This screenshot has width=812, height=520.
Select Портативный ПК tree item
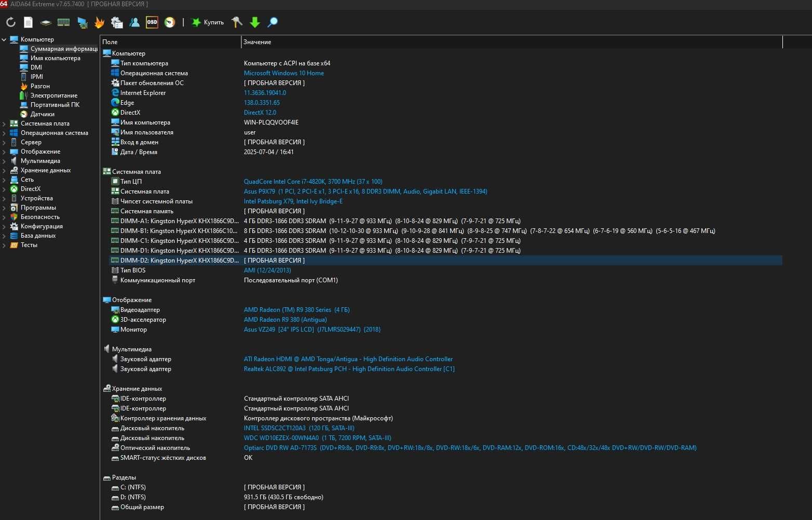coord(49,105)
